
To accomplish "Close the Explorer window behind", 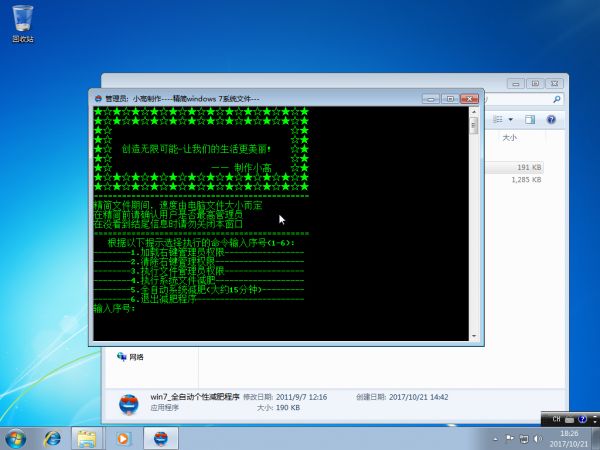I will click(554, 83).
